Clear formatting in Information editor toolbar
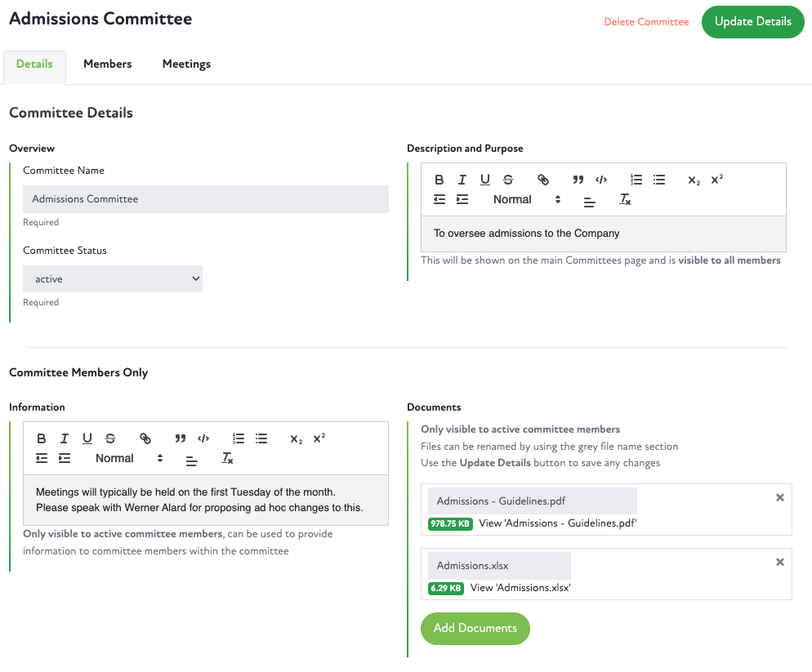 tap(228, 459)
